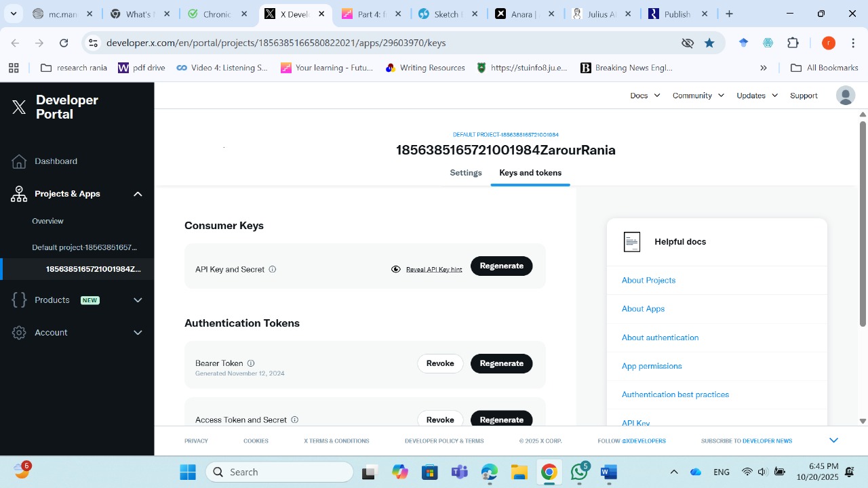The width and height of the screenshot is (868, 488).
Task: Click the info icon next to Bearer Token
Action: point(251,363)
